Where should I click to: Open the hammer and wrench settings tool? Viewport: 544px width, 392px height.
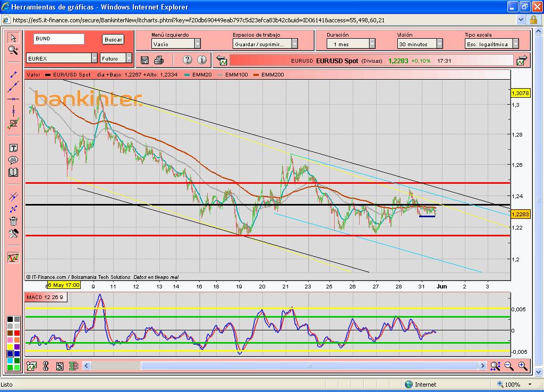click(13, 234)
